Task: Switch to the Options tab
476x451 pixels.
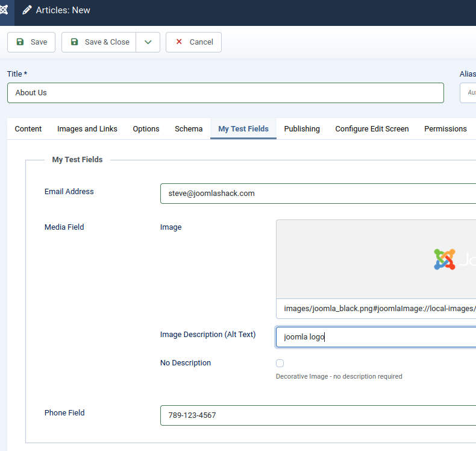Action: [146, 129]
